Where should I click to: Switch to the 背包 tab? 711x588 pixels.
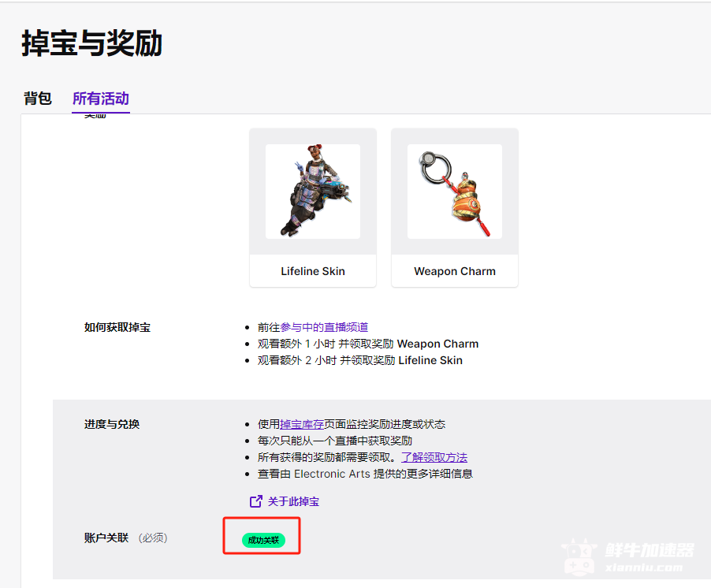38,99
